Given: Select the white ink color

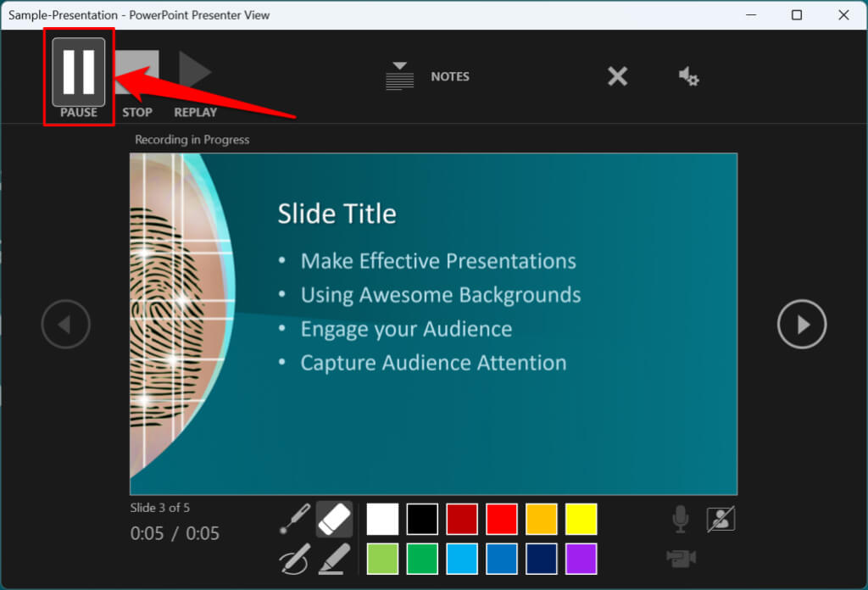Looking at the screenshot, I should pos(382,519).
